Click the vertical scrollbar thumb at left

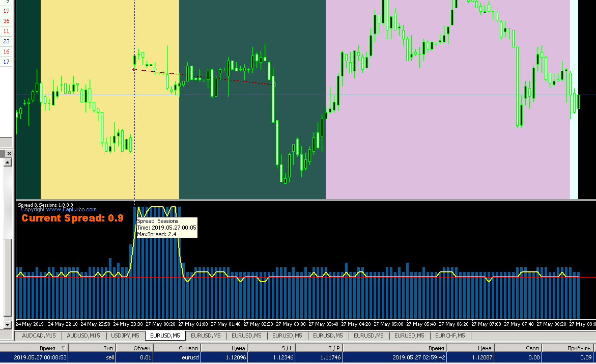(x=8, y=277)
